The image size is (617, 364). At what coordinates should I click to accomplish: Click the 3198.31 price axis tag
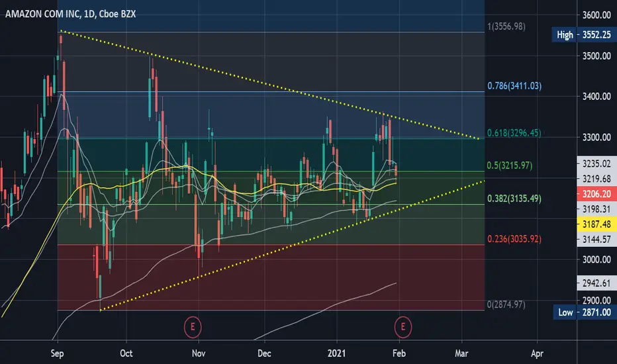pyautogui.click(x=596, y=208)
